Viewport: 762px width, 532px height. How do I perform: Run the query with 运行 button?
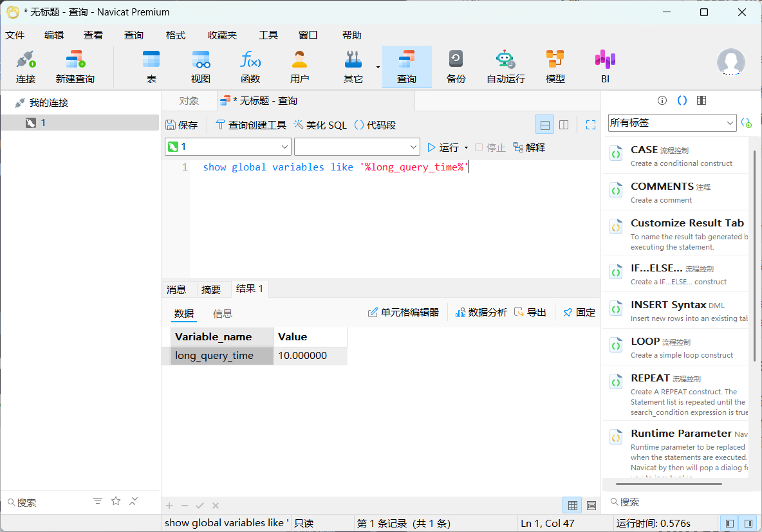[443, 147]
